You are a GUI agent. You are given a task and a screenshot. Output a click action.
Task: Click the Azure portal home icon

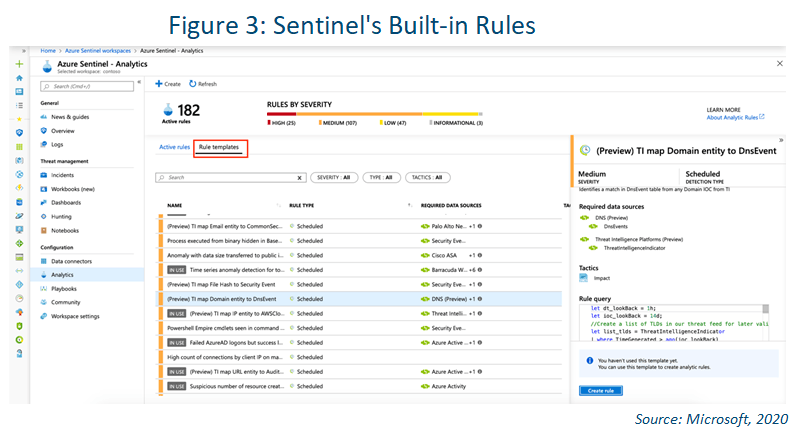coord(19,78)
